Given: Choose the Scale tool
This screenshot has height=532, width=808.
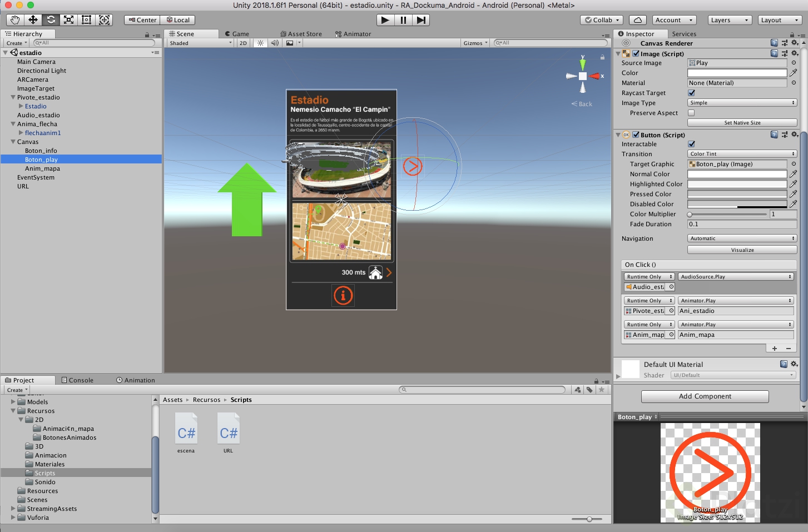Looking at the screenshot, I should [x=68, y=20].
